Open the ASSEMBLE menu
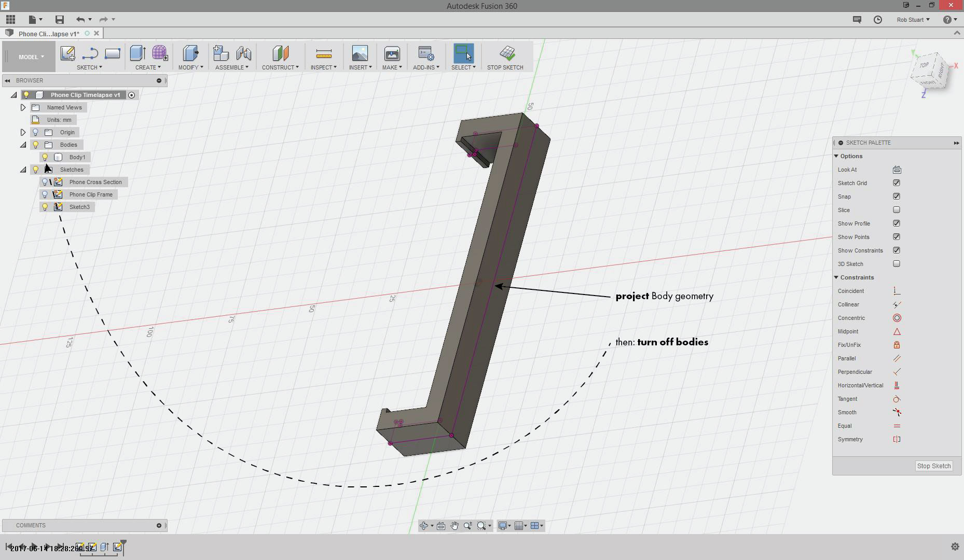 (x=232, y=67)
